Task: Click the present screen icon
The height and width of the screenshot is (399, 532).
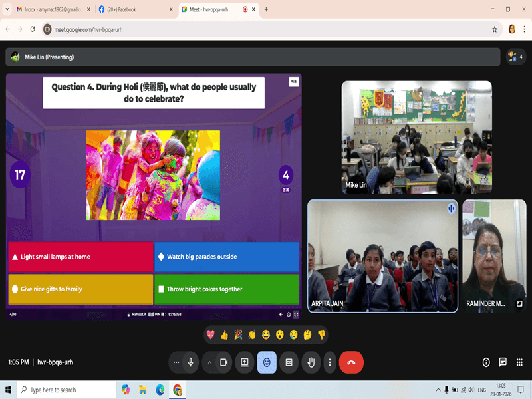Action: (245, 362)
